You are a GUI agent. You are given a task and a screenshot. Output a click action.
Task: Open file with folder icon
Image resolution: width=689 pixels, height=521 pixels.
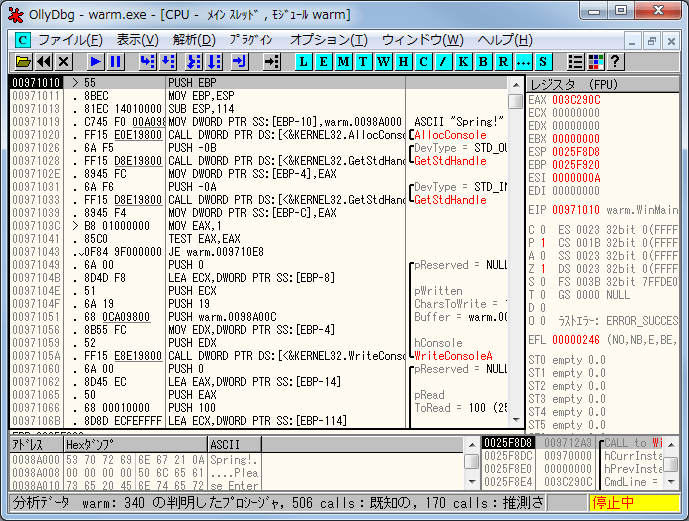point(23,62)
